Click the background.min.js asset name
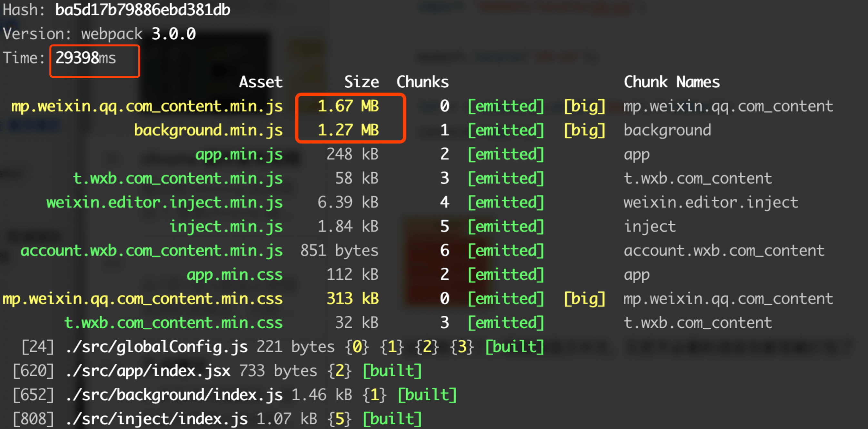This screenshot has height=429, width=868. (x=208, y=130)
